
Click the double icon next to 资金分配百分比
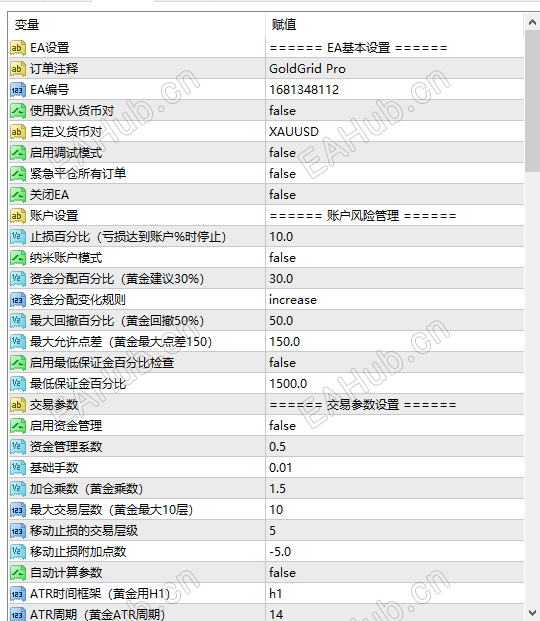(17, 279)
